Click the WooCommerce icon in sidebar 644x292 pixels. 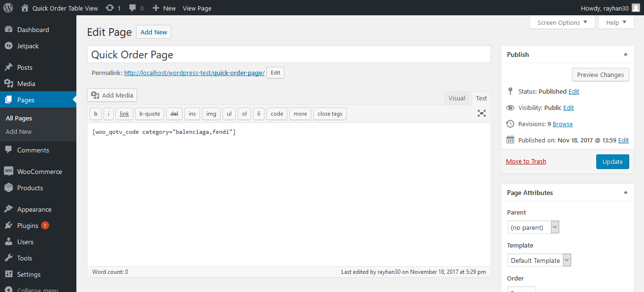point(9,172)
